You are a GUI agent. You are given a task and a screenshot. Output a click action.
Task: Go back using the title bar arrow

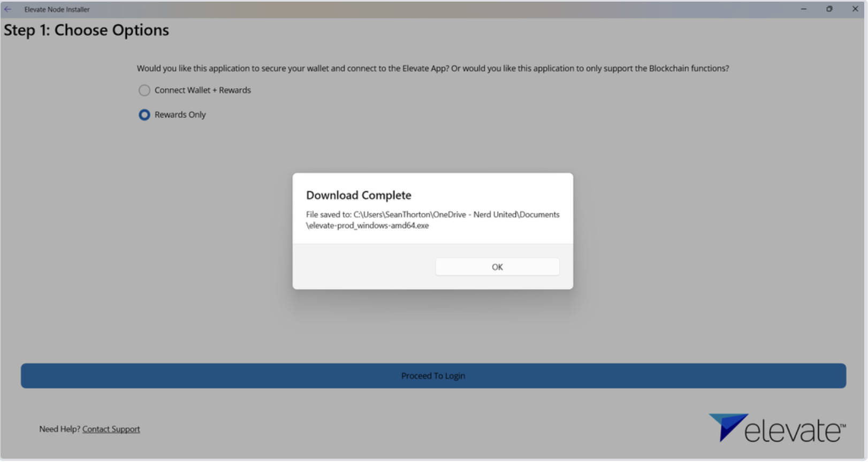coord(8,9)
